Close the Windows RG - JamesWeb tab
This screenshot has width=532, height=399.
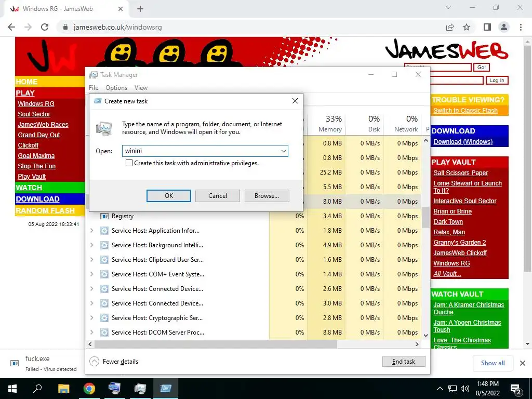[121, 9]
